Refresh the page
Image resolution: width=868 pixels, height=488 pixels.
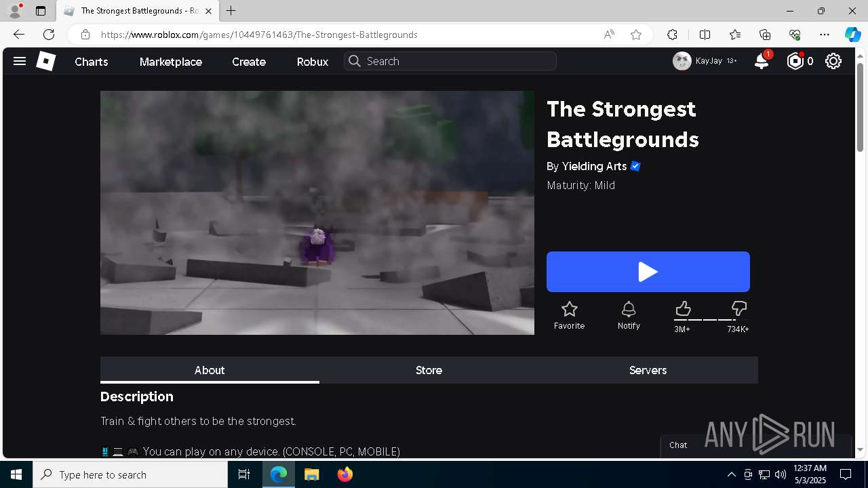49,35
